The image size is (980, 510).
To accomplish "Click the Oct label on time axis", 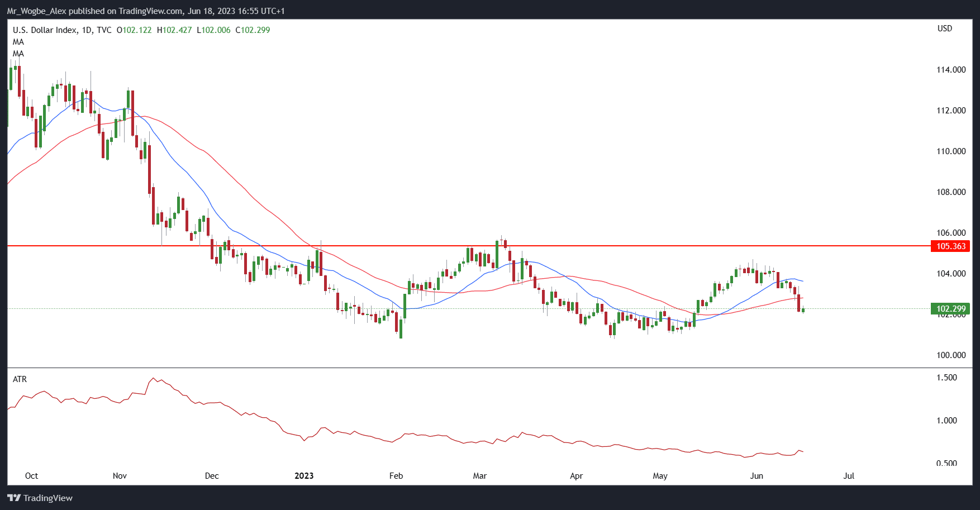I will [31, 476].
